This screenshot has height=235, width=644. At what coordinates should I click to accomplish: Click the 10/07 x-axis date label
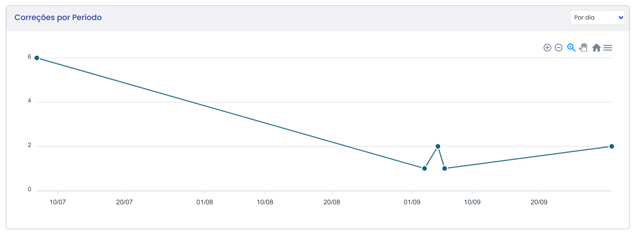(x=58, y=202)
